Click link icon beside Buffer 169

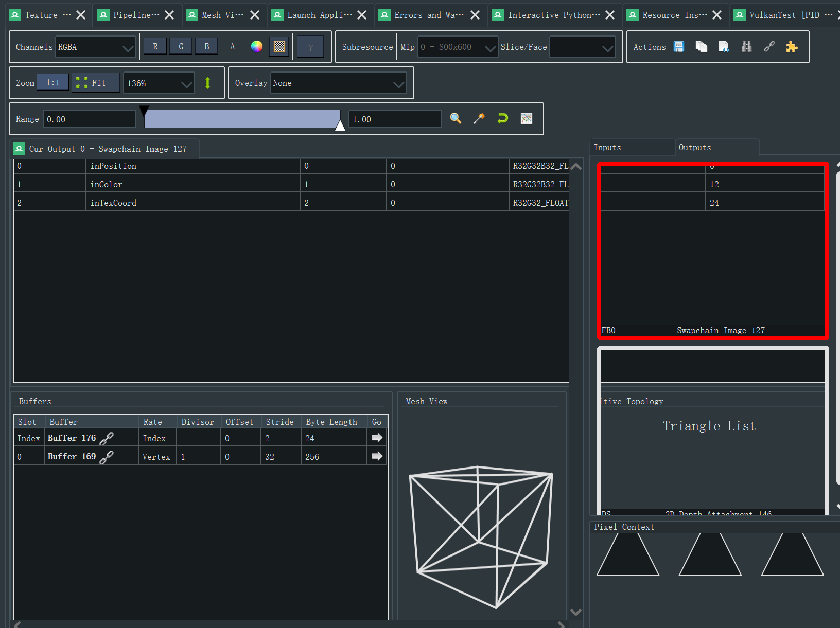107,457
